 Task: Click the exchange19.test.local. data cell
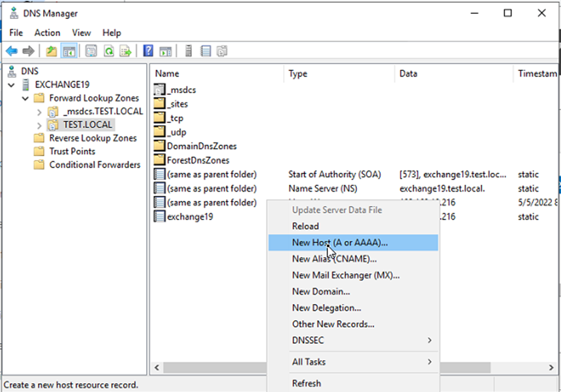(x=442, y=189)
